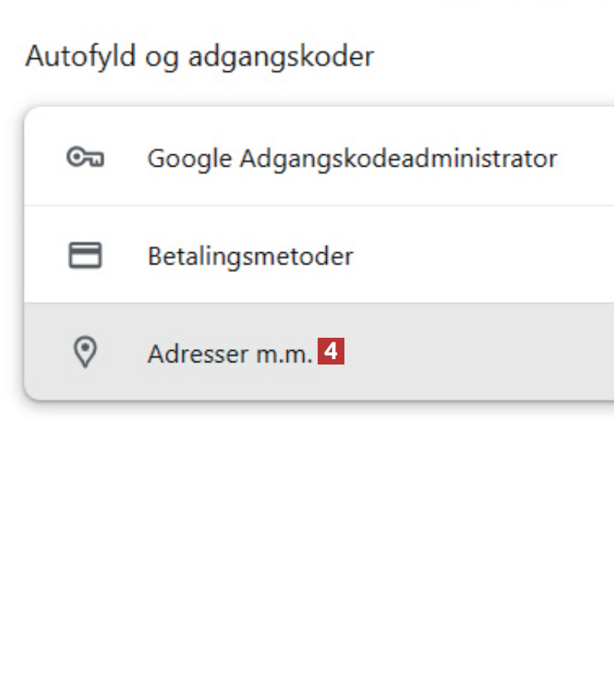The image size is (614, 700).
Task: Go to payment methods via card icon
Action: (x=85, y=255)
